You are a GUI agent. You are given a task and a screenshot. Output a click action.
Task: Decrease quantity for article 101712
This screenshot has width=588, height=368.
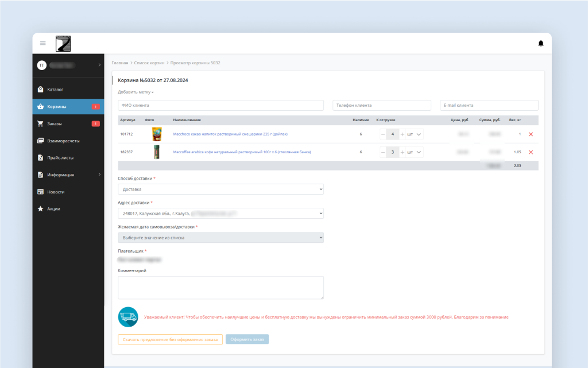coord(383,134)
